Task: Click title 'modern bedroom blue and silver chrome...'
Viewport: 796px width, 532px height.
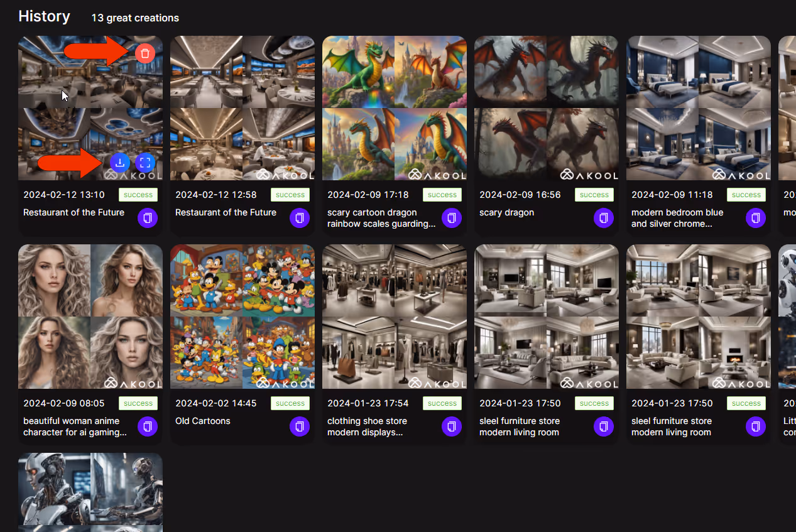Action: tap(677, 218)
